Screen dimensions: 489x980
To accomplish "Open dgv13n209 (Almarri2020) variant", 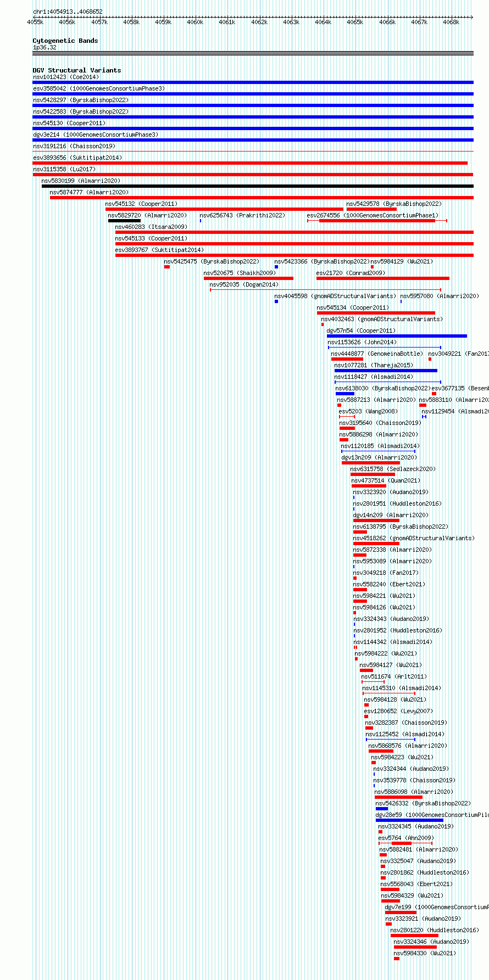I will 379,457.
